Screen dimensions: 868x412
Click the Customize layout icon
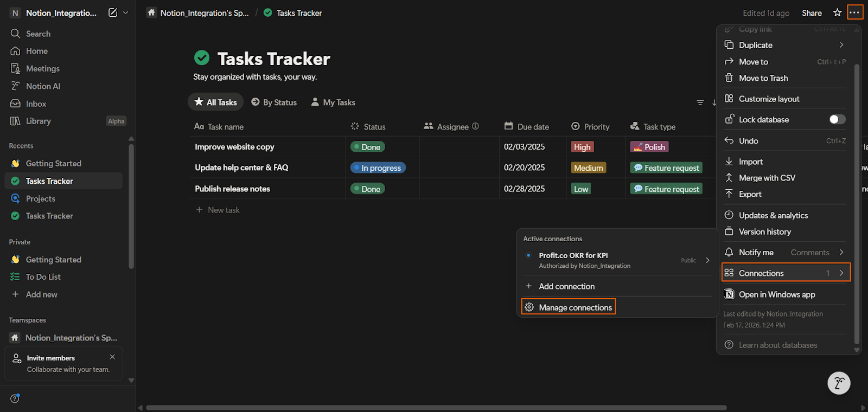coord(729,99)
